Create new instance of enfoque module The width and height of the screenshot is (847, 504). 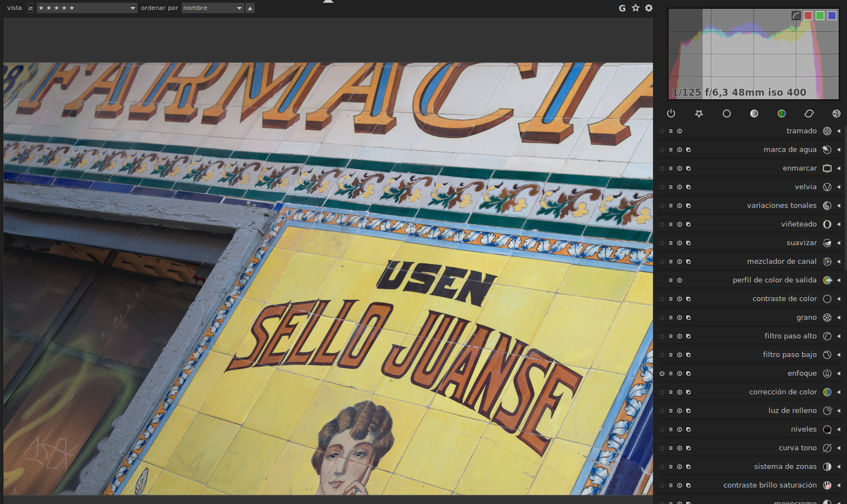tap(688, 373)
